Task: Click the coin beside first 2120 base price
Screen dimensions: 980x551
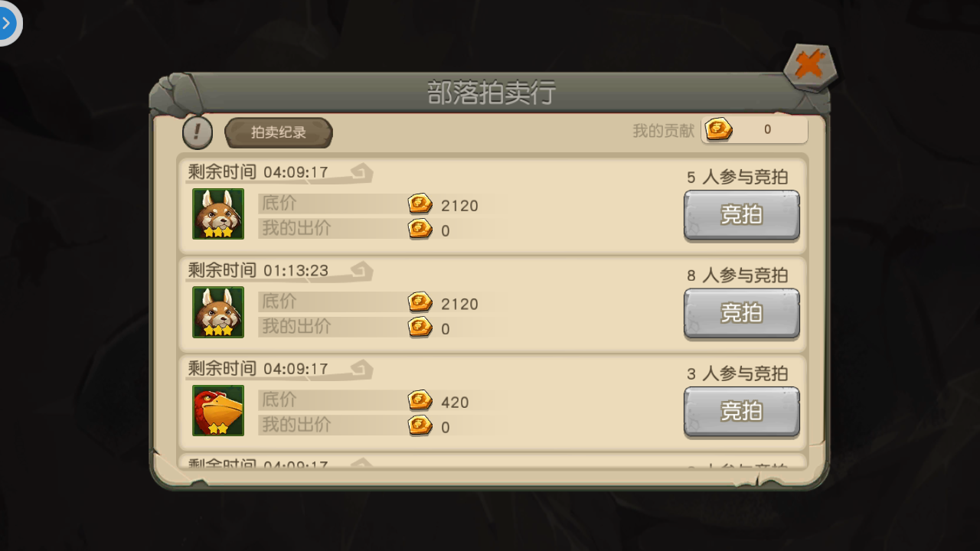Action: pos(420,204)
